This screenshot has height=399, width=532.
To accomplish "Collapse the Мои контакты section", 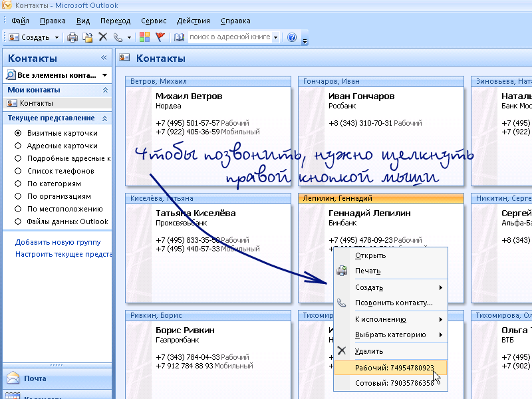I will pos(105,90).
